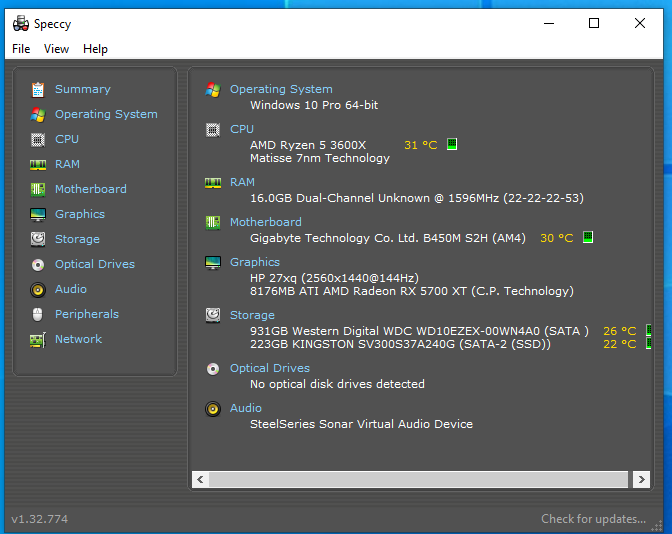Open the File menu
The image size is (672, 534).
(21, 49)
